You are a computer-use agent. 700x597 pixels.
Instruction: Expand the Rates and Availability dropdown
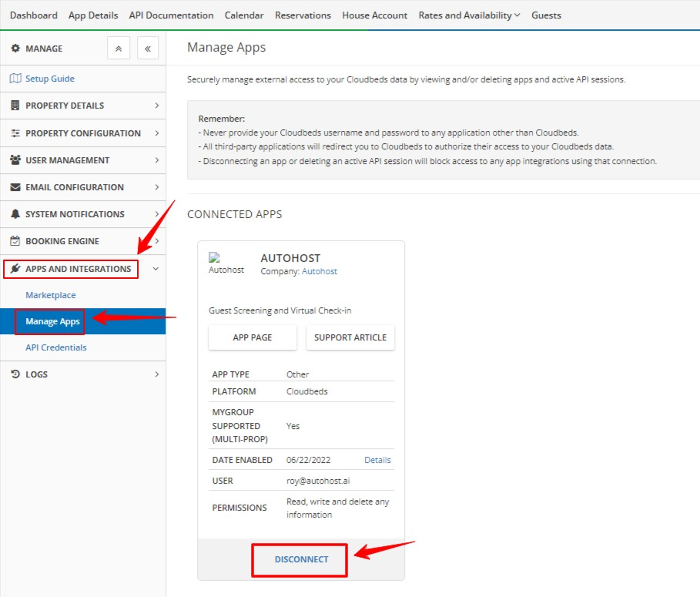(x=469, y=15)
